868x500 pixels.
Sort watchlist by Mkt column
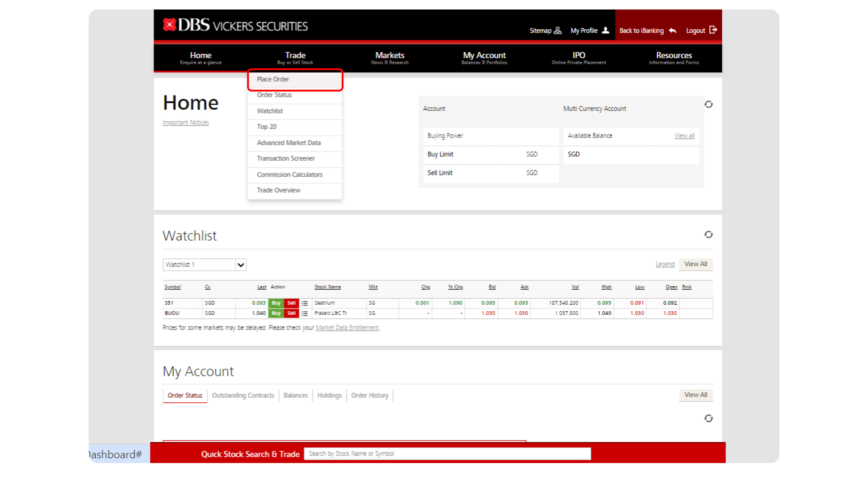point(373,287)
